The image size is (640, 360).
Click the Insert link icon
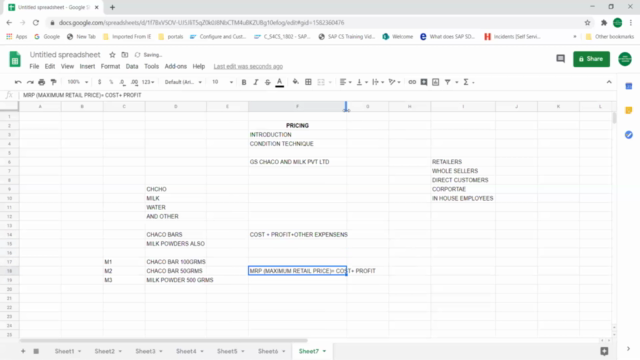[412, 82]
